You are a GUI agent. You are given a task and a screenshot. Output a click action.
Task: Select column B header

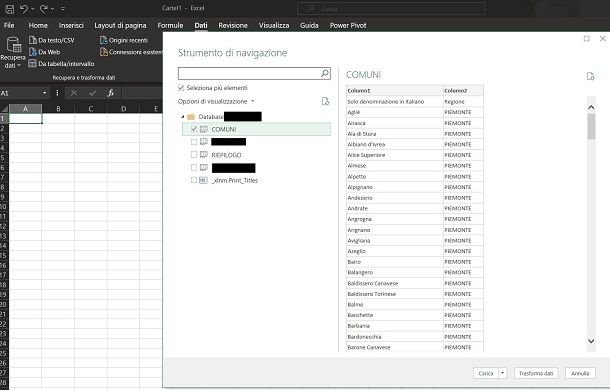click(58, 109)
